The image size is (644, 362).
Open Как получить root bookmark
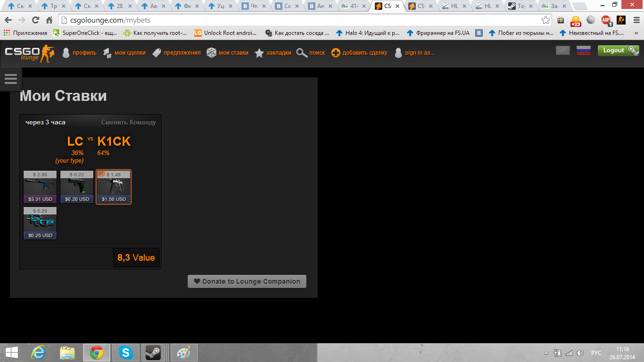click(155, 33)
